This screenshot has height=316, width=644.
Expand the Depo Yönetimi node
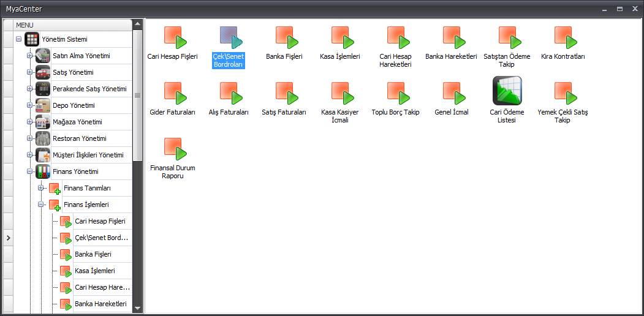[x=29, y=105]
